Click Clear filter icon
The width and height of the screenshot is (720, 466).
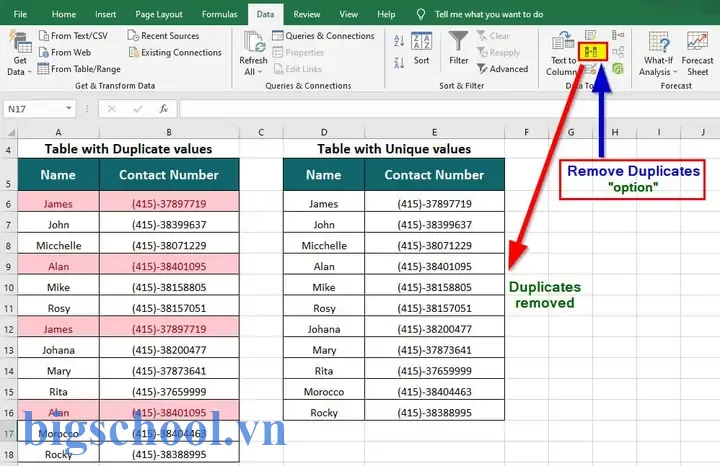coord(481,35)
